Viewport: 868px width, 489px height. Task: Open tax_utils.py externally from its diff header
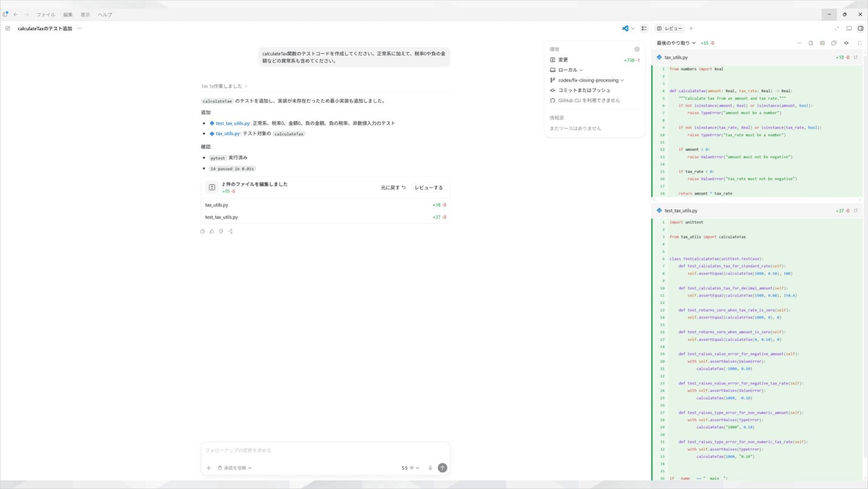[x=855, y=57]
